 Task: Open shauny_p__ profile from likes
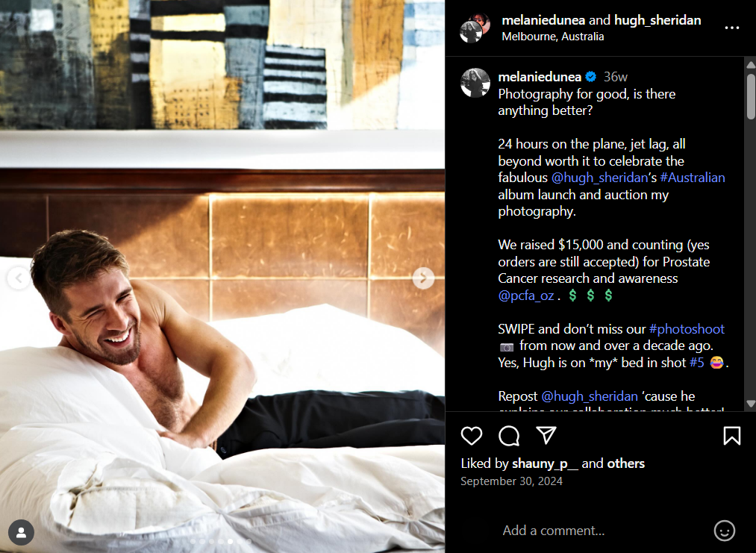coord(545,463)
